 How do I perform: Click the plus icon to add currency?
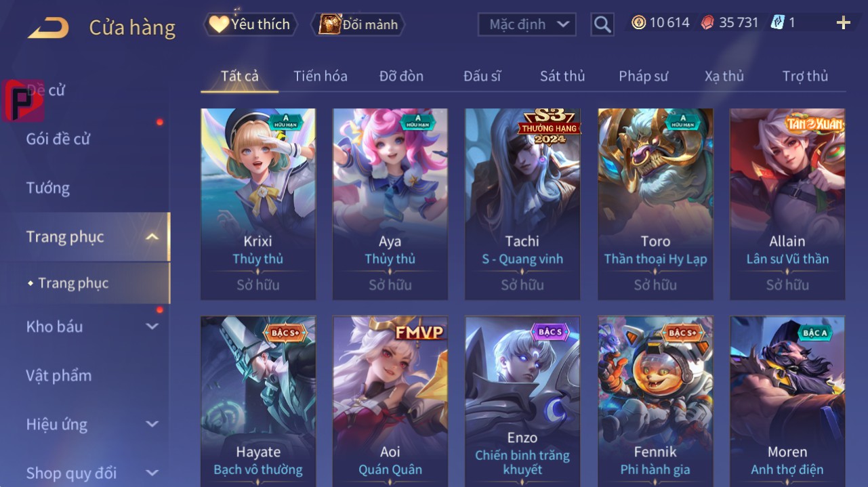coord(843,23)
